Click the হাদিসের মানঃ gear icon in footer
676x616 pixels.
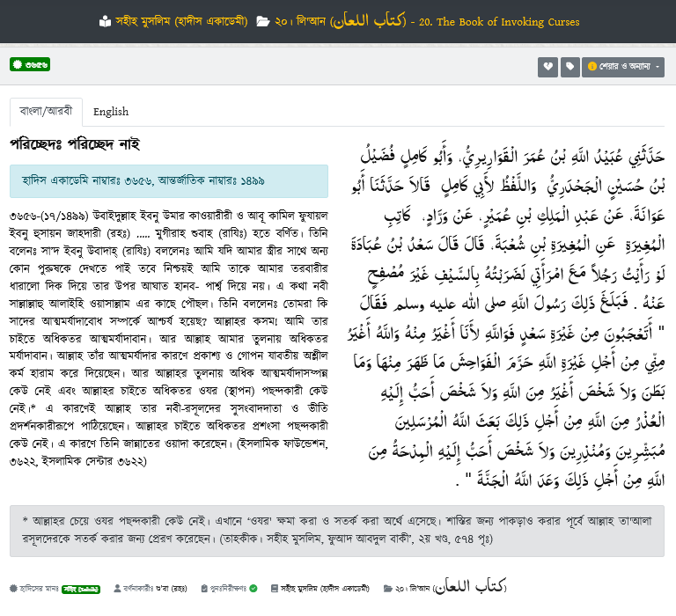pos(14,588)
